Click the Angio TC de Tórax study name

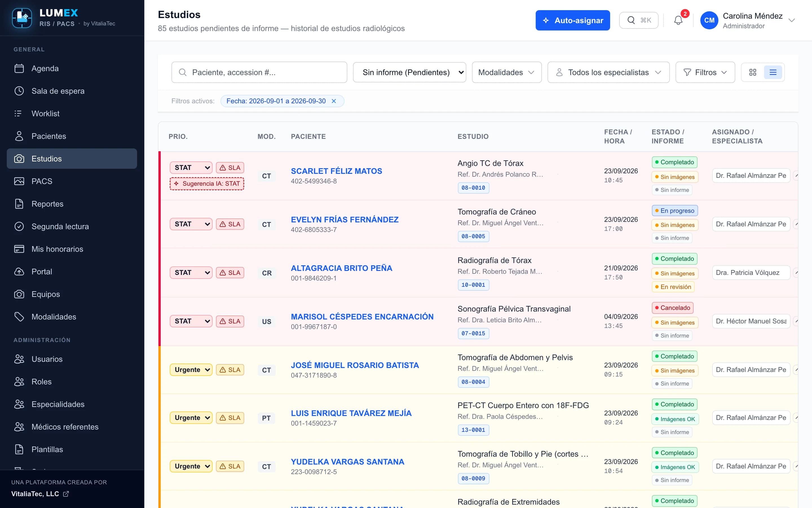pyautogui.click(x=490, y=163)
